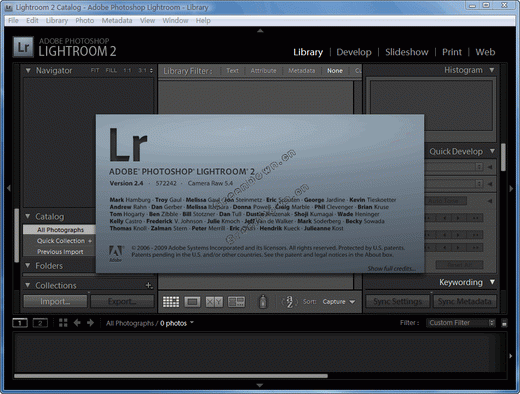
Task: Switch to Develop module
Action: click(354, 52)
